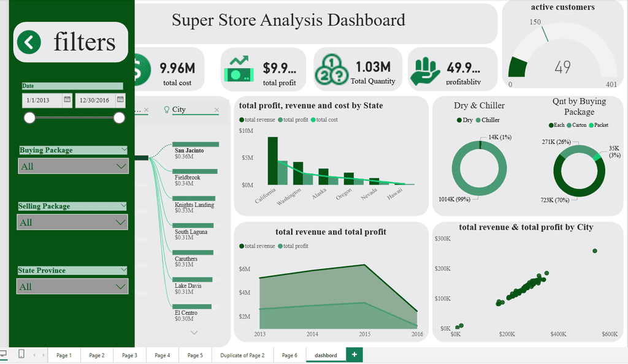The image size is (628, 364).
Task: Toggle the Carton legend item
Action: (x=576, y=125)
